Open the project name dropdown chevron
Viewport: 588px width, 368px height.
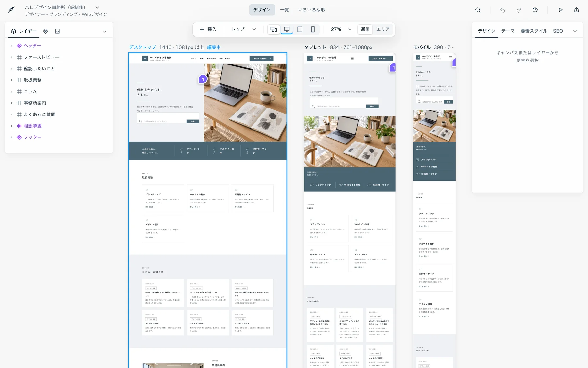(97, 7)
